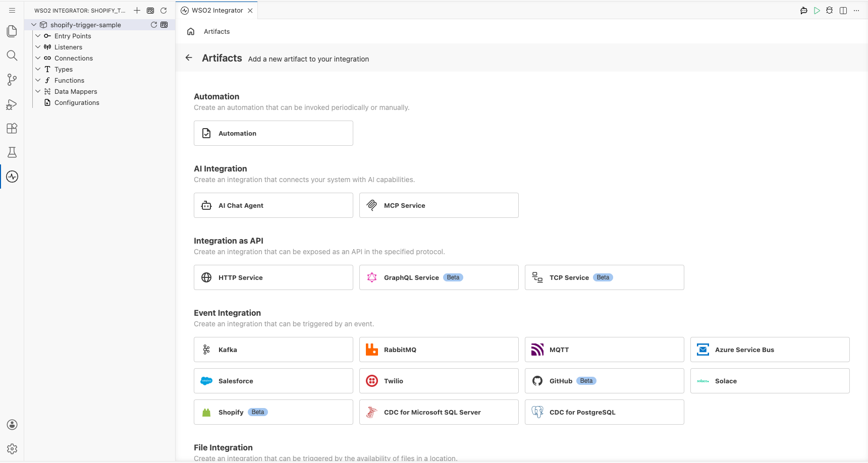Click the WSO2 INTEGRATOR sidebar title
Image resolution: width=868 pixels, height=463 pixels.
(x=80, y=11)
